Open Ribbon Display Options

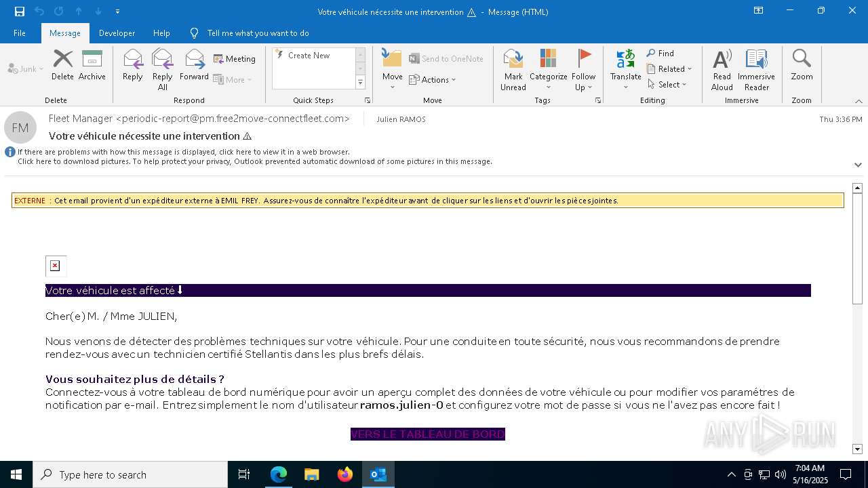tap(759, 11)
